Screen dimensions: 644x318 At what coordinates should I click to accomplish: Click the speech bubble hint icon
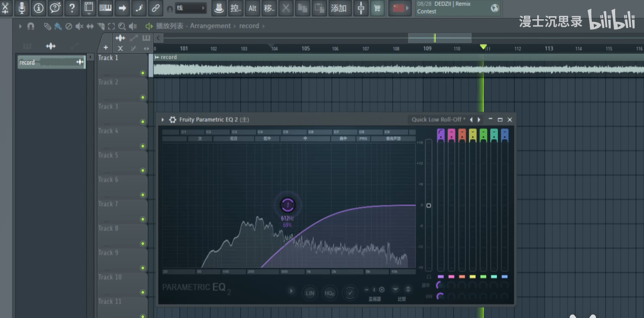[55, 8]
